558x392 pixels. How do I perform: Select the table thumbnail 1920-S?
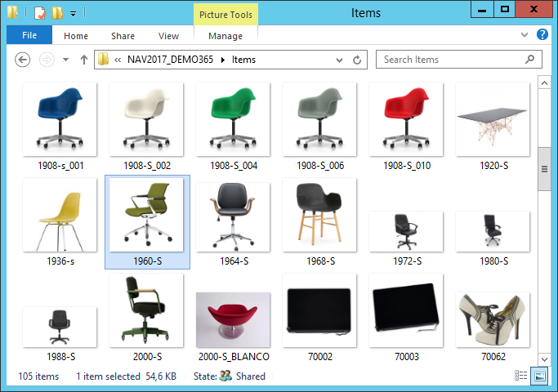493,119
